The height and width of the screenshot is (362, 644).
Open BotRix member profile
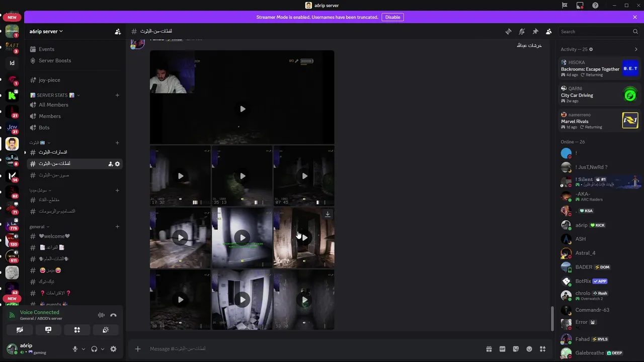600,281
